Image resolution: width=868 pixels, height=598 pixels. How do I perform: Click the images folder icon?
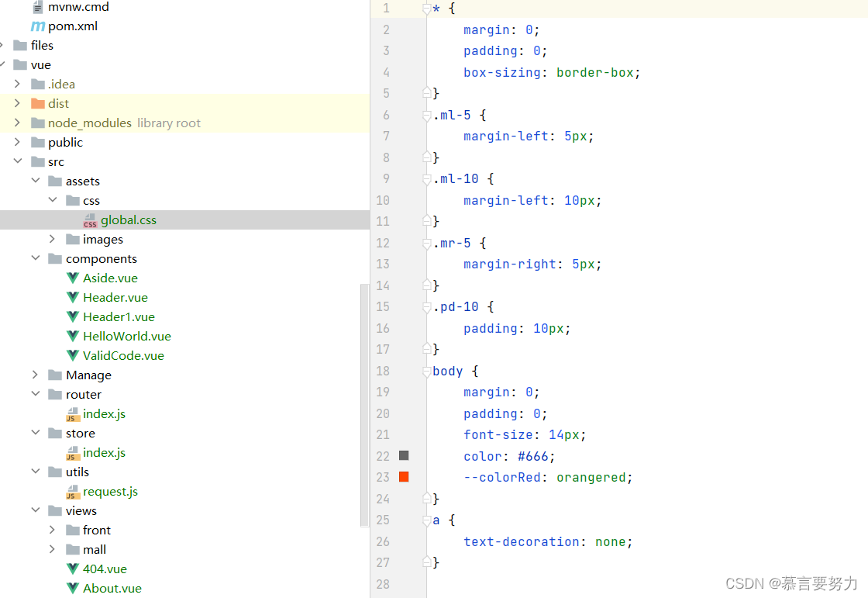[73, 240]
